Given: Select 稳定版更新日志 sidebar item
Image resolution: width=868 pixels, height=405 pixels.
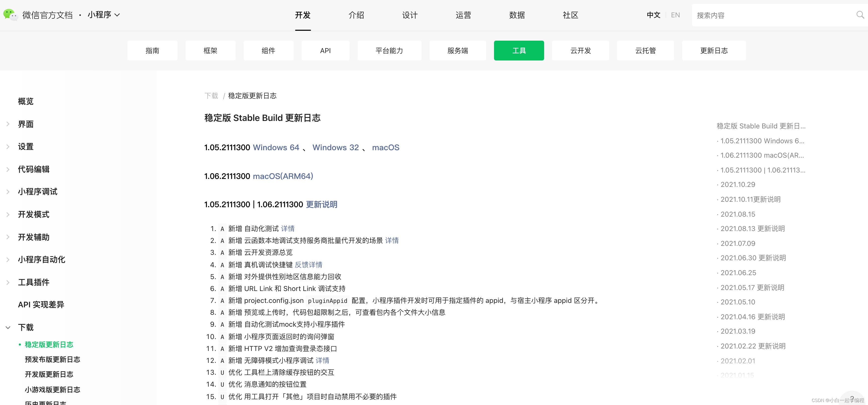Looking at the screenshot, I should pos(49,345).
